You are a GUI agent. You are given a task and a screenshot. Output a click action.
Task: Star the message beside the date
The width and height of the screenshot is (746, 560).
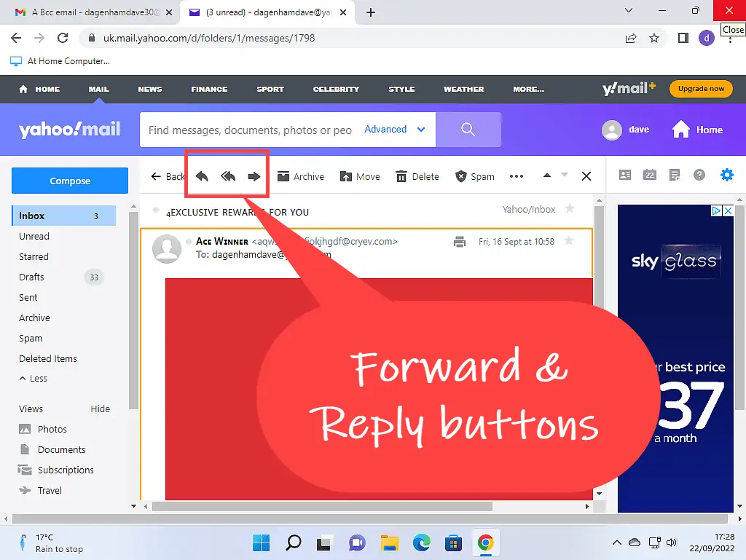pyautogui.click(x=568, y=240)
